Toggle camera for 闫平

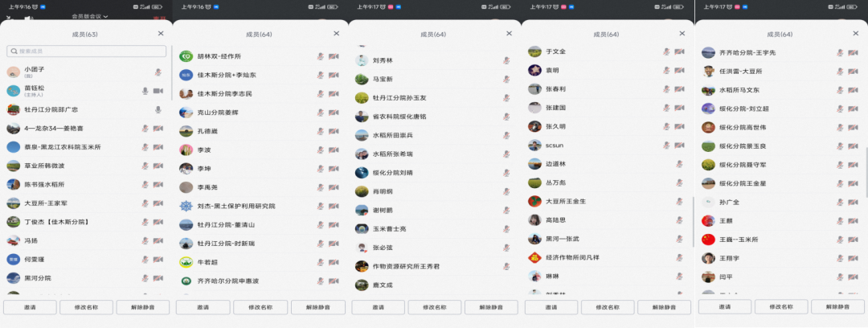click(x=853, y=277)
